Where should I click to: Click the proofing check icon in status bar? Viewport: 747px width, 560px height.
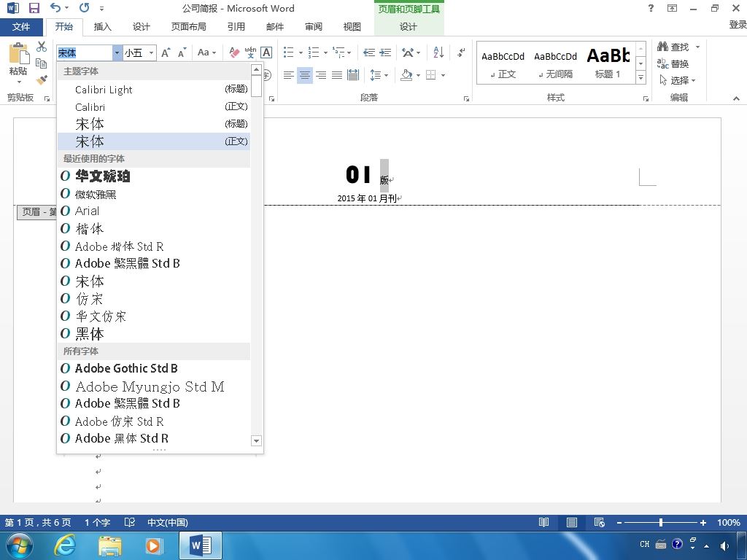[130, 522]
